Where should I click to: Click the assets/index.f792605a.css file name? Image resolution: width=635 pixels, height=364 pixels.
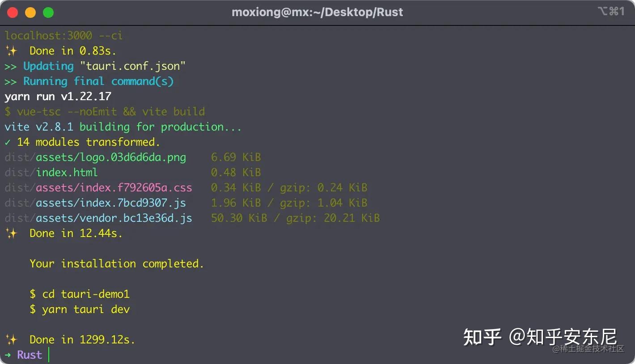point(114,188)
